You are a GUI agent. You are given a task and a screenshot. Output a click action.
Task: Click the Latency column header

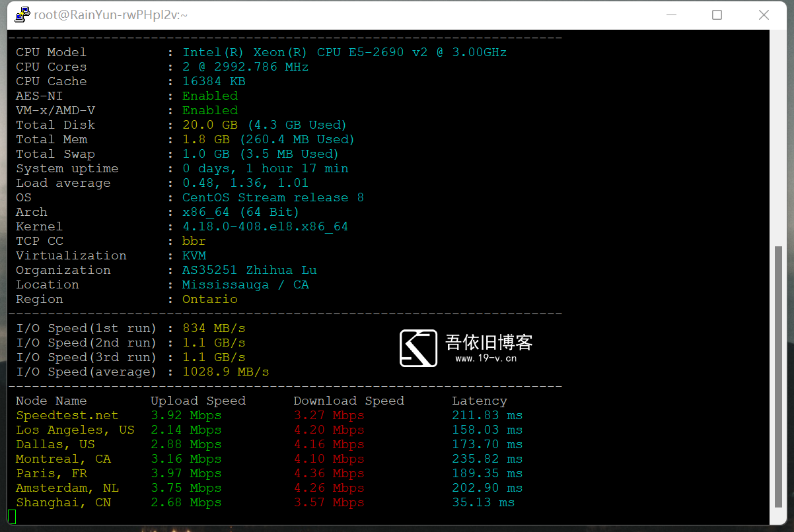pos(480,401)
